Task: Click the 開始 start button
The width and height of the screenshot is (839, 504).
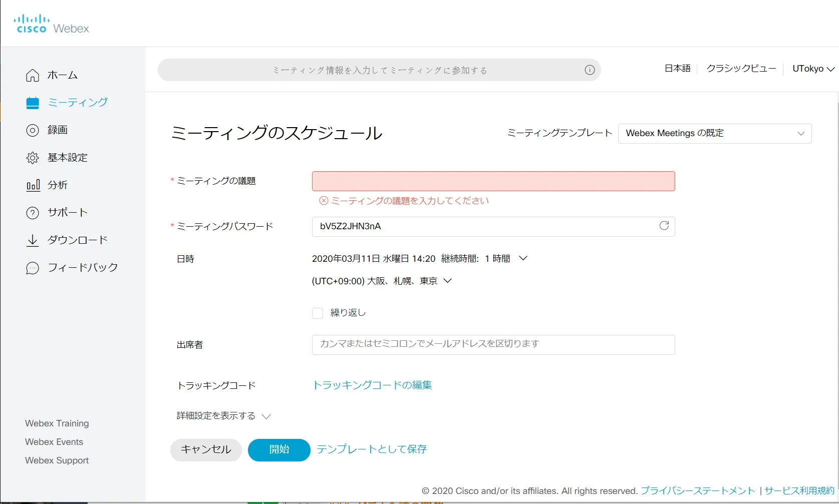Action: pos(278,449)
